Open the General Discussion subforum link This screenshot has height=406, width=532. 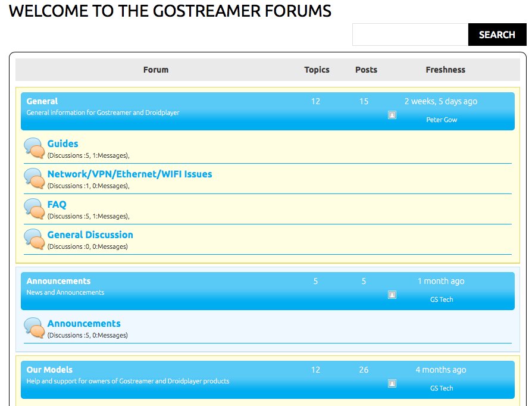(x=90, y=235)
